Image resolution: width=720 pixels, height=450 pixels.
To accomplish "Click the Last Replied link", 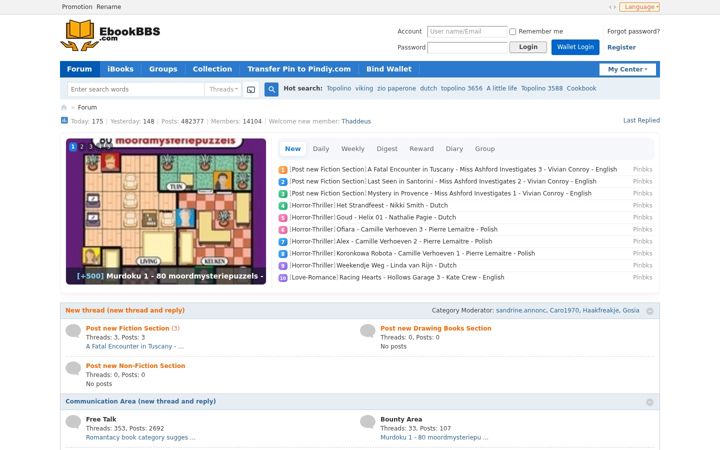I will (x=641, y=120).
